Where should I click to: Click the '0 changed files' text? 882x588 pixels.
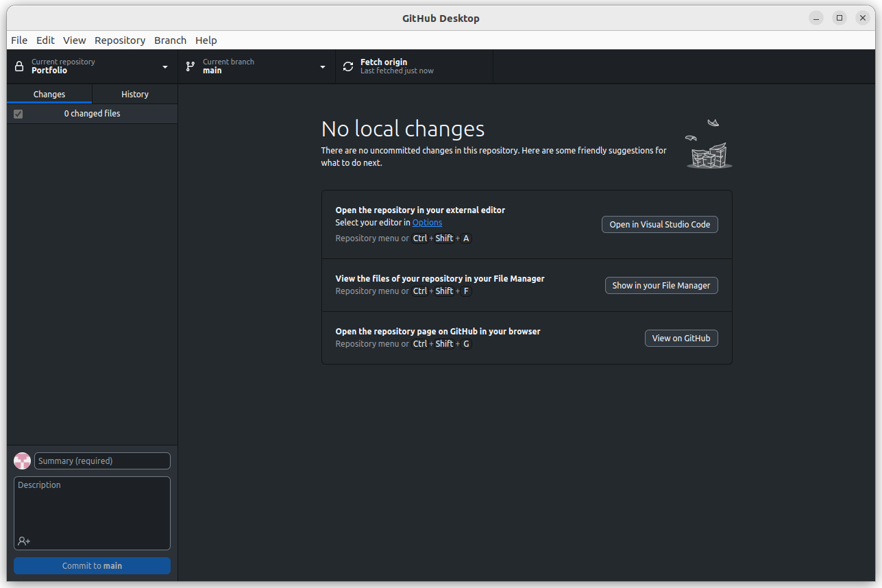pos(92,114)
